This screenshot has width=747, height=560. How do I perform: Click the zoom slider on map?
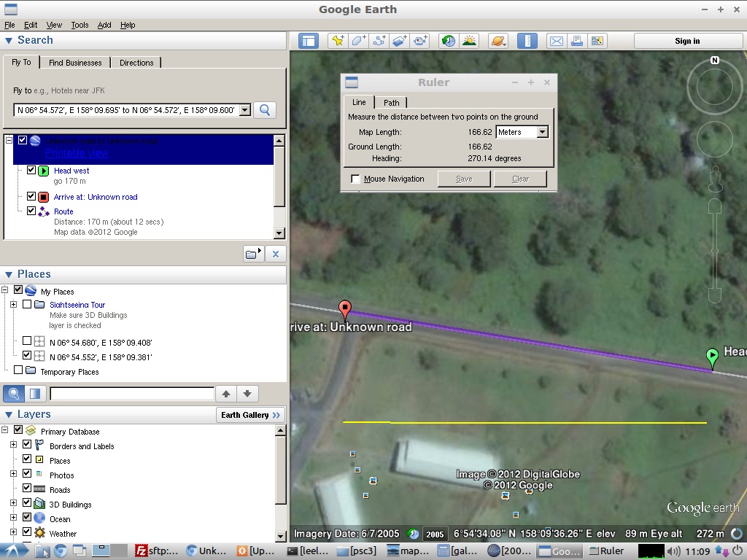coord(715,251)
